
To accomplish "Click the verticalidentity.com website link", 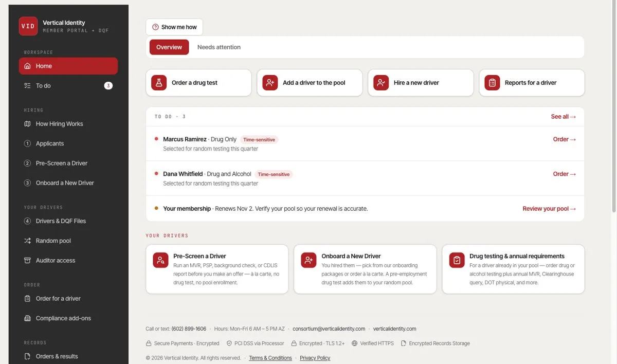I will [394, 329].
